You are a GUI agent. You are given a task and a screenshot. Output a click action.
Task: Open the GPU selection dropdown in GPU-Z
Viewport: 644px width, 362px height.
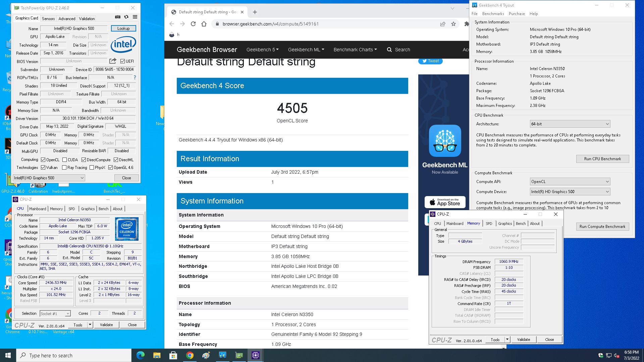[x=49, y=178]
